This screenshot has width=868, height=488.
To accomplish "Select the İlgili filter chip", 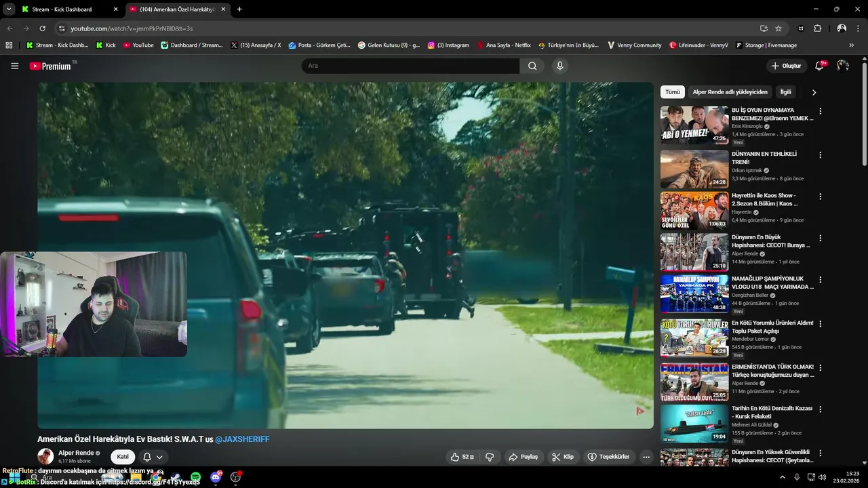I will [x=785, y=92].
